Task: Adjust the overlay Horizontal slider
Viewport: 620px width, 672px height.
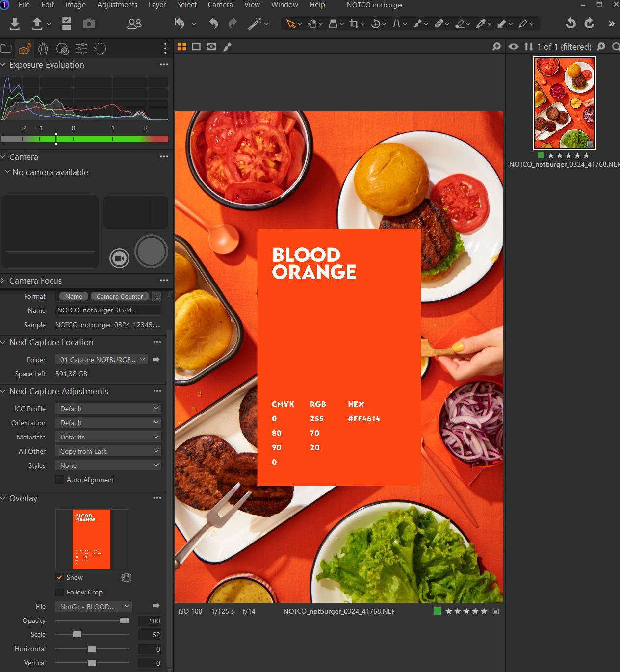Action: coord(92,649)
